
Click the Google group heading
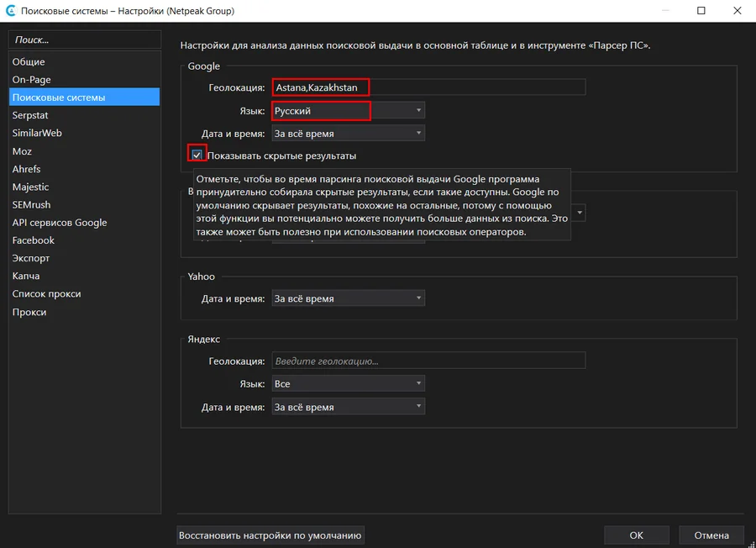(203, 66)
